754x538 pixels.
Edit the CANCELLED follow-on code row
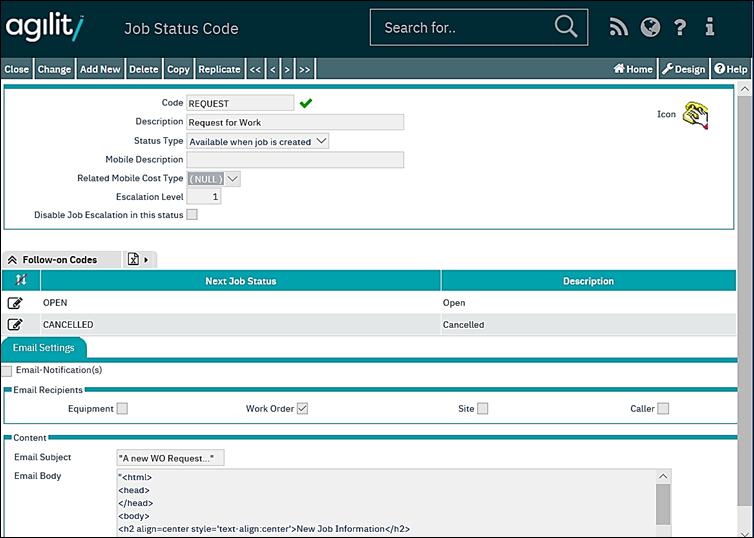[x=16, y=324]
